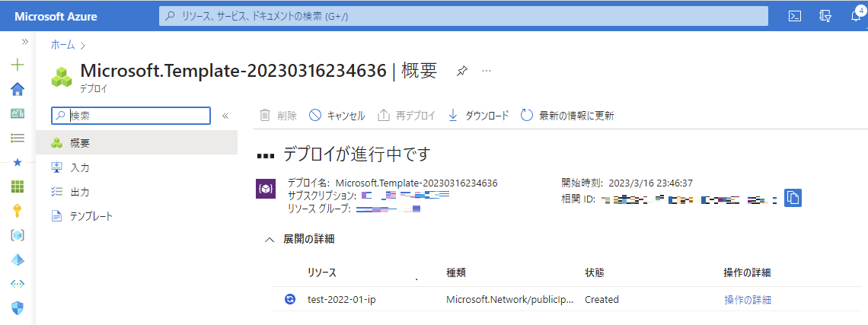This screenshot has width=868, height=325.
Task: Pin this deployment page
Action: 461,72
